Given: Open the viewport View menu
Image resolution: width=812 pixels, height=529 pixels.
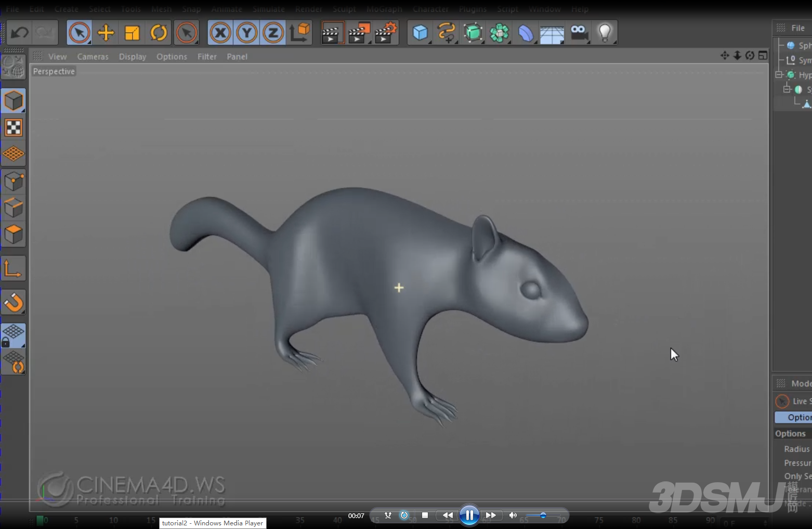Looking at the screenshot, I should point(57,57).
